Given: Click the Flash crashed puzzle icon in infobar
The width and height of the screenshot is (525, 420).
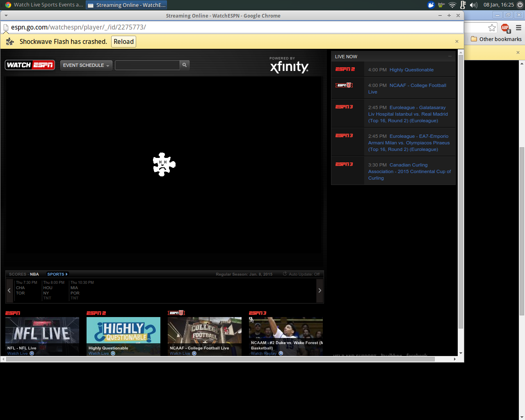Looking at the screenshot, I should [10, 41].
